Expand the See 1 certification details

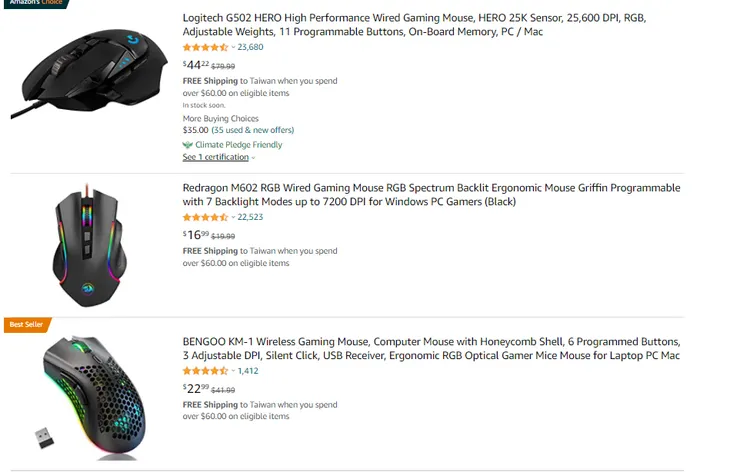[253, 158]
